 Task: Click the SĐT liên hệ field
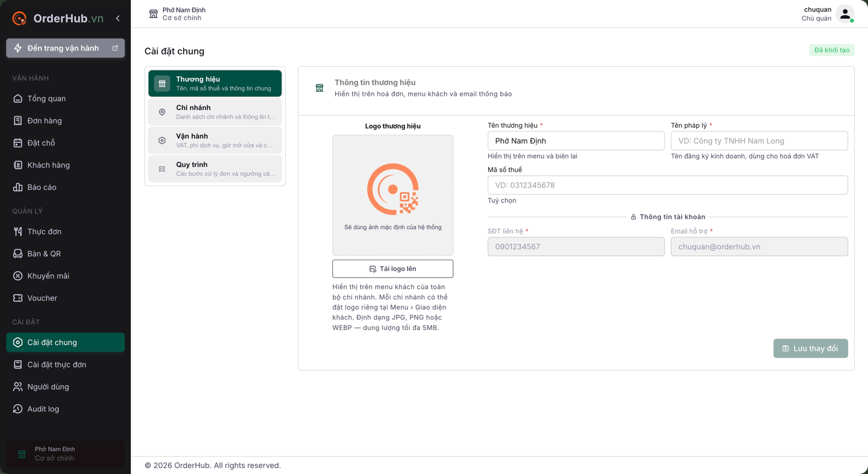coord(576,246)
